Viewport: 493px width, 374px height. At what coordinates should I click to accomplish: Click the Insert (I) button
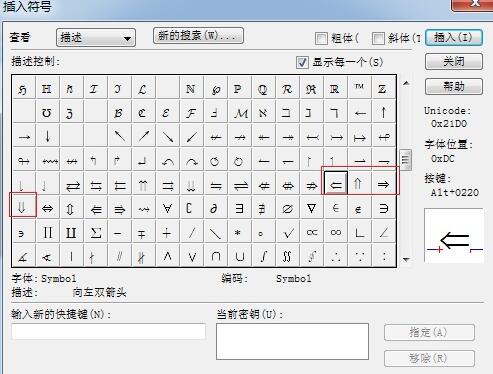pyautogui.click(x=454, y=37)
